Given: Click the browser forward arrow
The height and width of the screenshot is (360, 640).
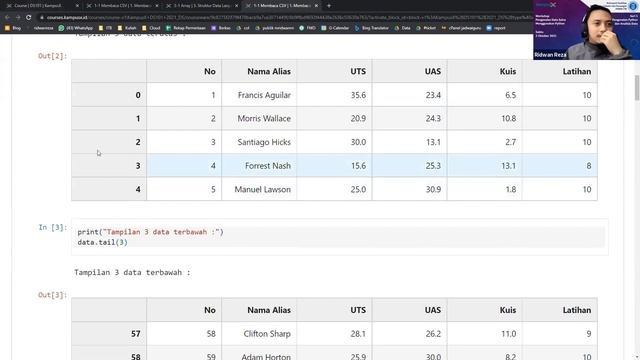Looking at the screenshot, I should pos(18,18).
